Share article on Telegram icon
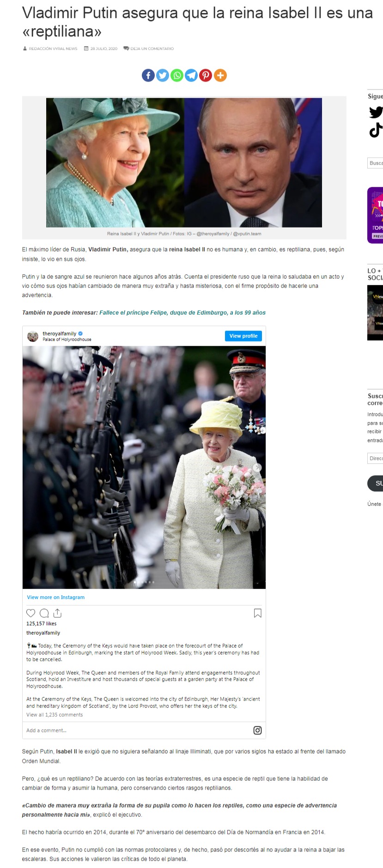The height and width of the screenshot is (868, 383). 191,75
